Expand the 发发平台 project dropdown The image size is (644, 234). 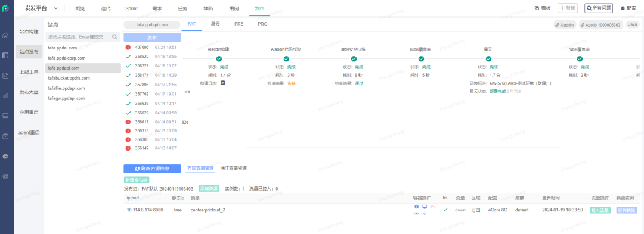(56, 8)
